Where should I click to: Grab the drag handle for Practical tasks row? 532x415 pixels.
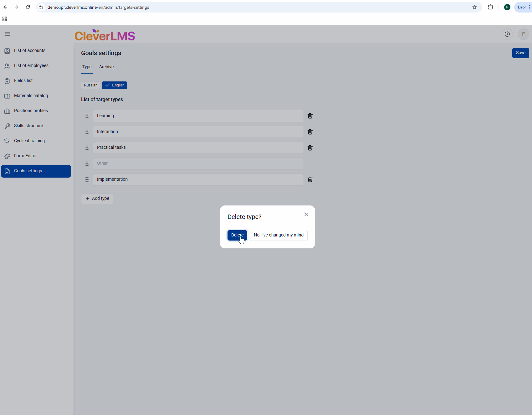(87, 148)
